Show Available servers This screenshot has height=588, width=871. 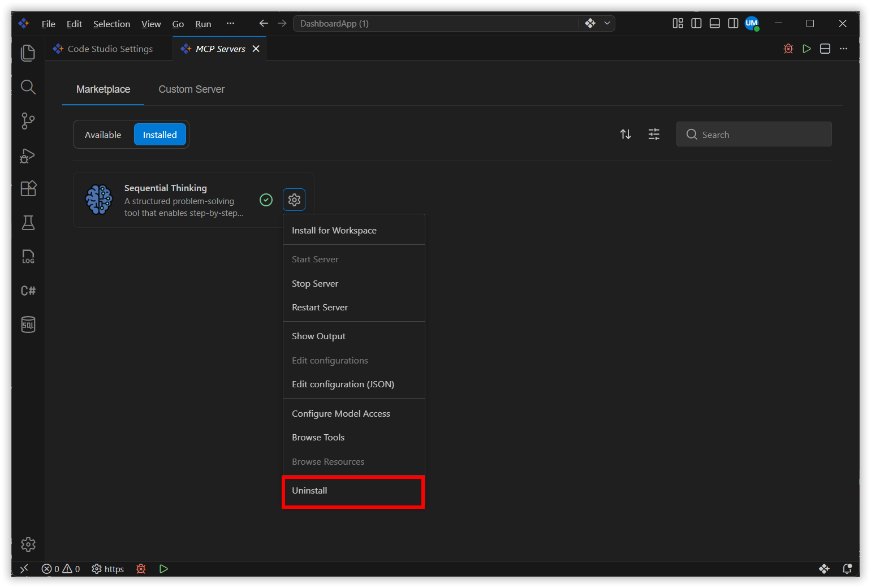tap(103, 135)
